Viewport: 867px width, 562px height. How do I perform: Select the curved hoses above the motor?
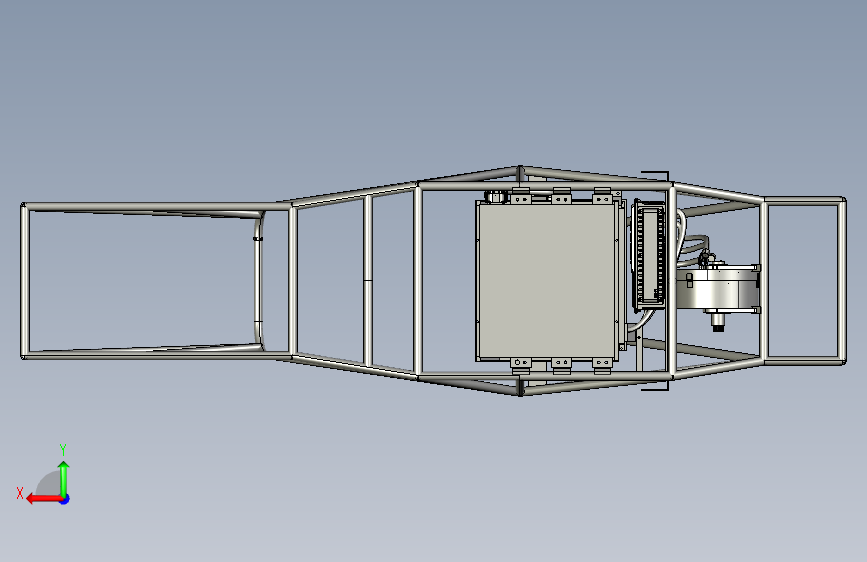691,239
